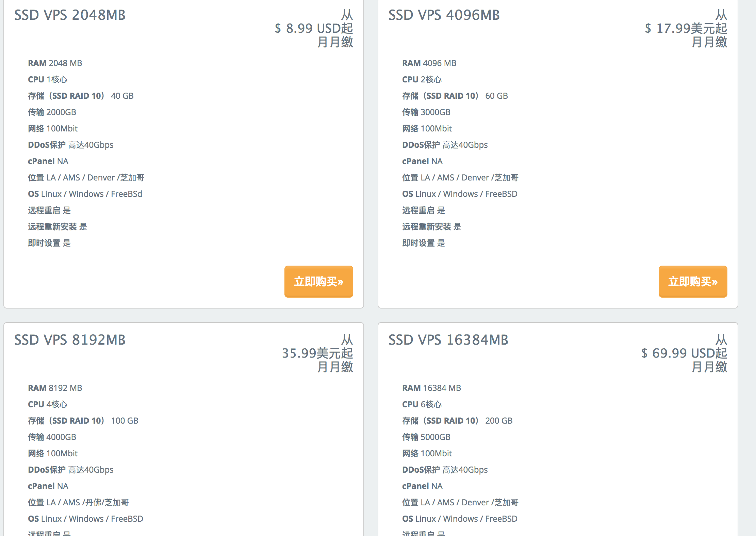Click 即时设置 是 in the 2048MB plan
This screenshot has width=756, height=536.
[49, 243]
